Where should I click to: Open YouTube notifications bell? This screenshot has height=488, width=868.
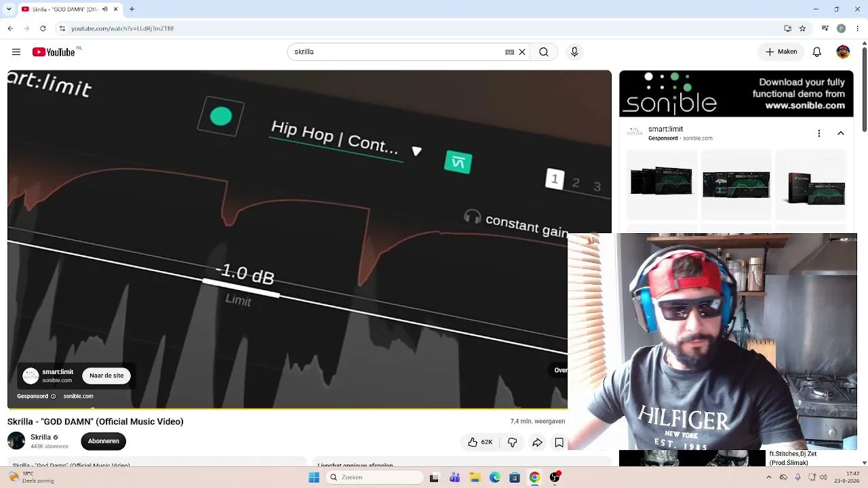pos(817,52)
